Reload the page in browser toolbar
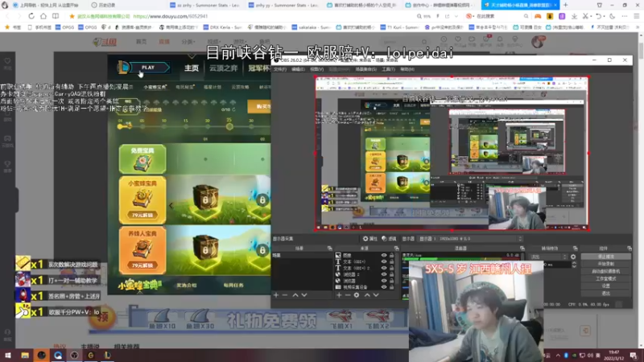 click(31, 16)
